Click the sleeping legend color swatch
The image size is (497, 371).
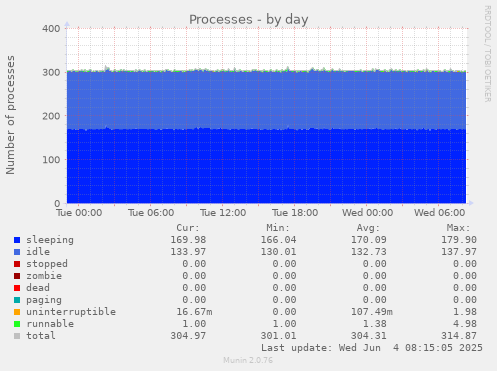pos(17,240)
